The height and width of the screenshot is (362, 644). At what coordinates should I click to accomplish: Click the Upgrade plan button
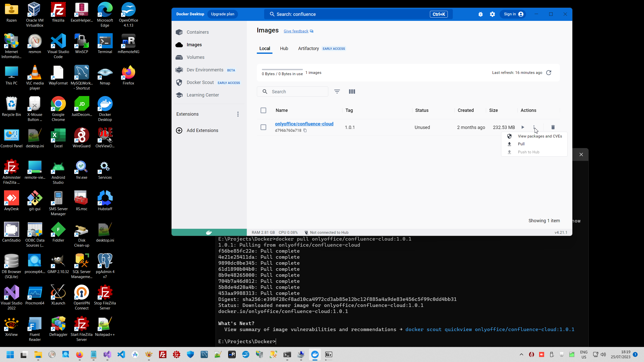pyautogui.click(x=222, y=14)
